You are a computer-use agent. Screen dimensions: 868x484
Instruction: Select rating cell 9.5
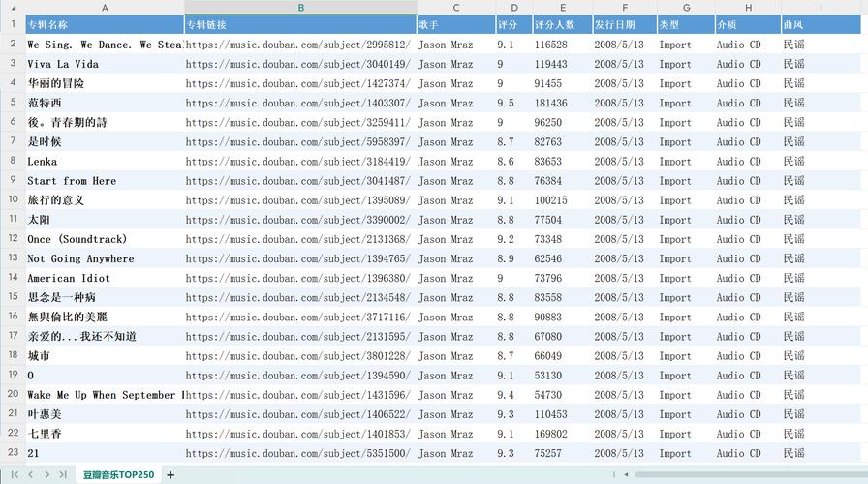514,103
